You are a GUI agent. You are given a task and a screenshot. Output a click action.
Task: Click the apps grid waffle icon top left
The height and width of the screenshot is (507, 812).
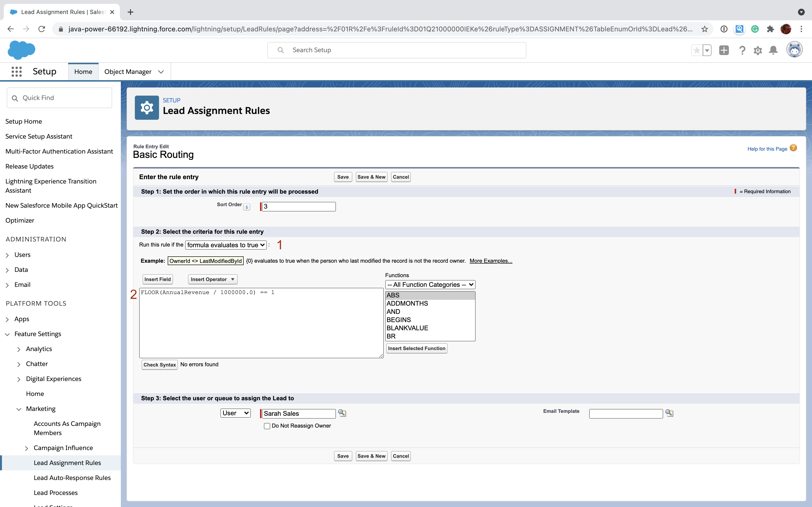point(16,71)
